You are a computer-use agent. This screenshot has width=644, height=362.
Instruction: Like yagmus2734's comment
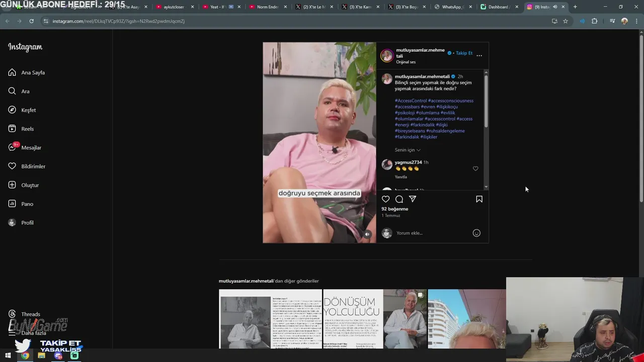(x=475, y=168)
